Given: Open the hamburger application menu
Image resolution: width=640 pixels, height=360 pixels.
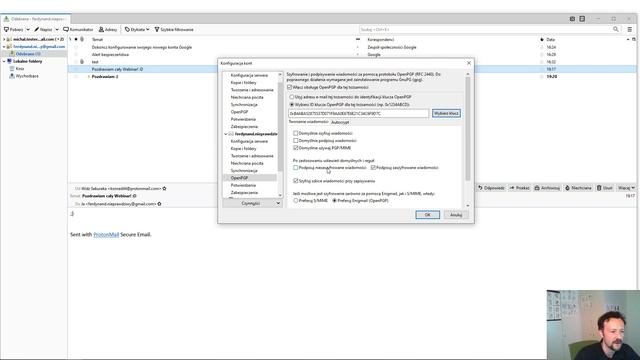Looking at the screenshot, I should [x=630, y=29].
